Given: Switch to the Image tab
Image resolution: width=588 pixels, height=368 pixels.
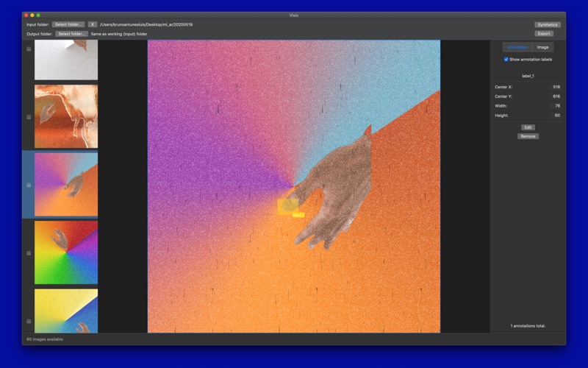Looking at the screenshot, I should point(542,47).
